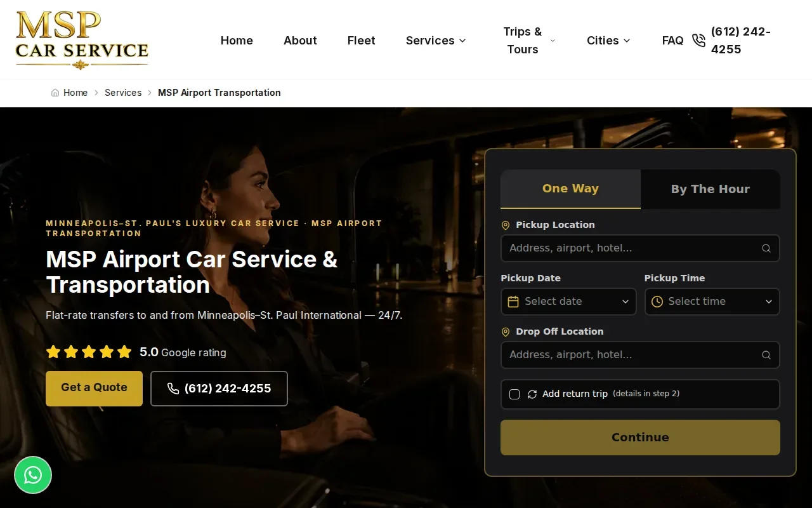Click the search icon in Pickup Location field

766,248
